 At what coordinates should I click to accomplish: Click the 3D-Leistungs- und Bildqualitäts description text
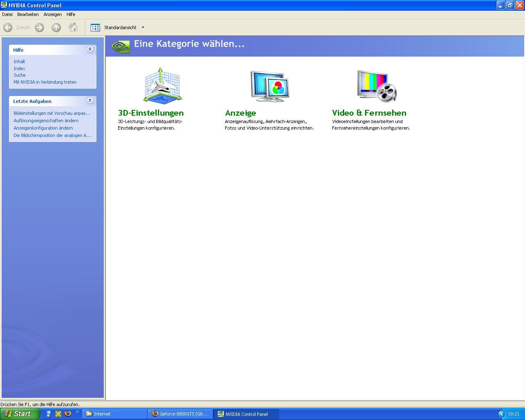coord(150,125)
